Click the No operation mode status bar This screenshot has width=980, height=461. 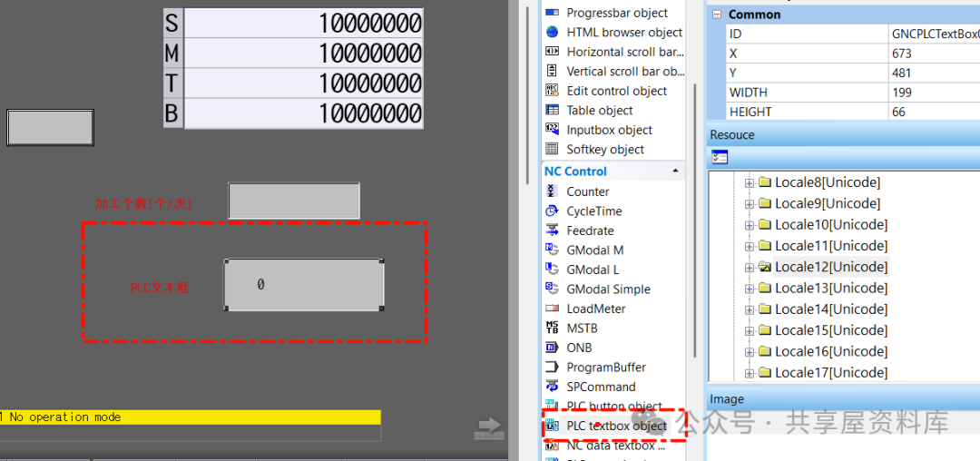190,417
